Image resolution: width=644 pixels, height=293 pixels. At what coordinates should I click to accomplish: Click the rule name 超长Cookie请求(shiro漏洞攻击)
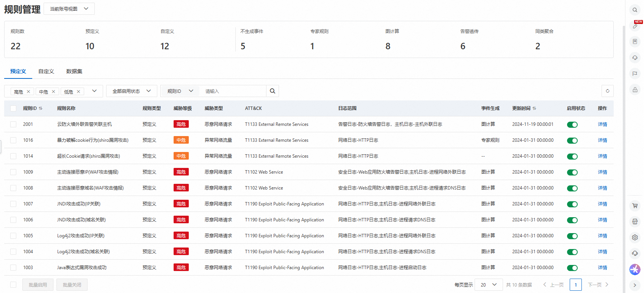[x=89, y=156]
